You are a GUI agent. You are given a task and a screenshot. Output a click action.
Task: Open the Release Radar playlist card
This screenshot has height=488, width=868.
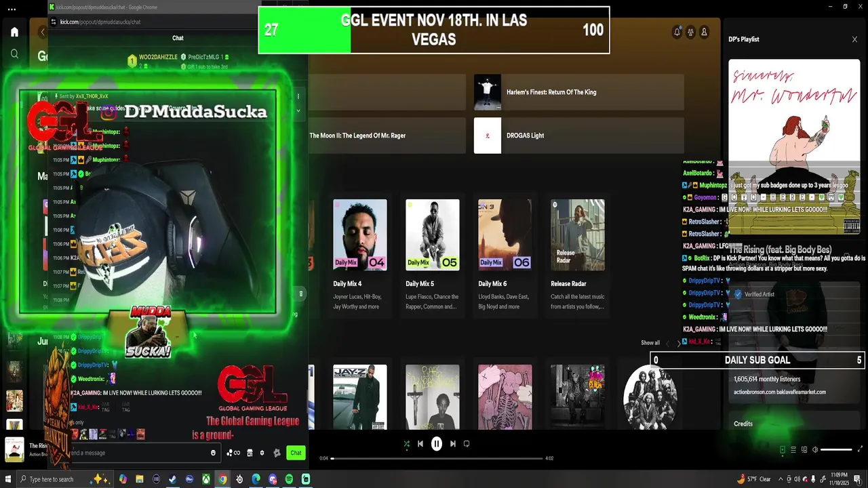pyautogui.click(x=578, y=255)
